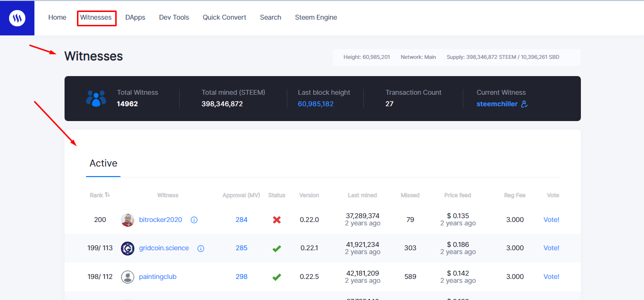Vote for paintingclub
644x300 pixels.
(x=551, y=277)
